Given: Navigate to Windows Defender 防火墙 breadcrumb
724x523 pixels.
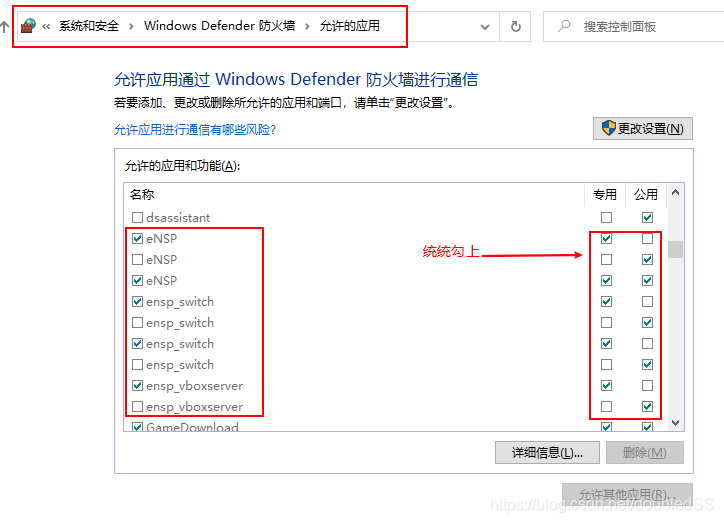Looking at the screenshot, I should 219,26.
